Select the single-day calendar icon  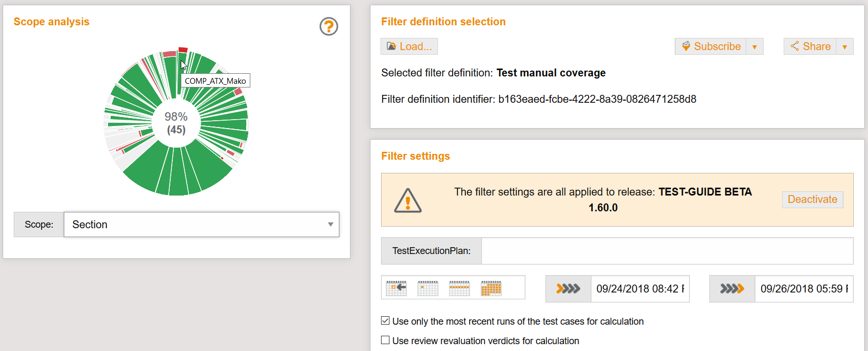[x=427, y=288]
